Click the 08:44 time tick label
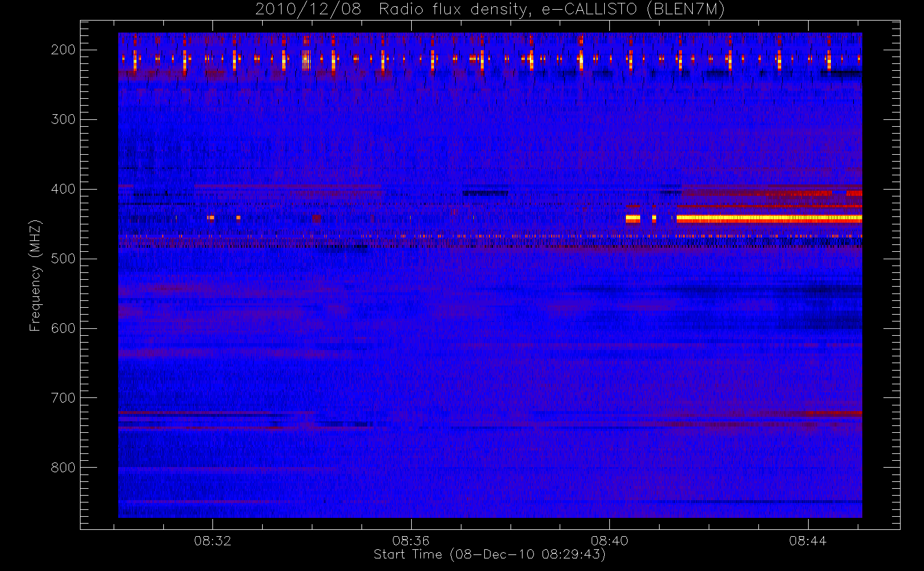 (x=808, y=541)
